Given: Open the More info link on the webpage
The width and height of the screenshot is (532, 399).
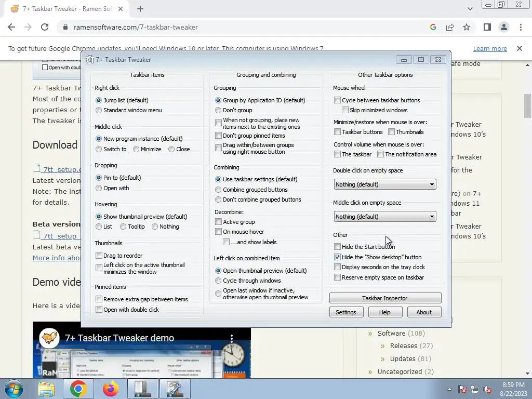Looking at the screenshot, I should (x=57, y=258).
